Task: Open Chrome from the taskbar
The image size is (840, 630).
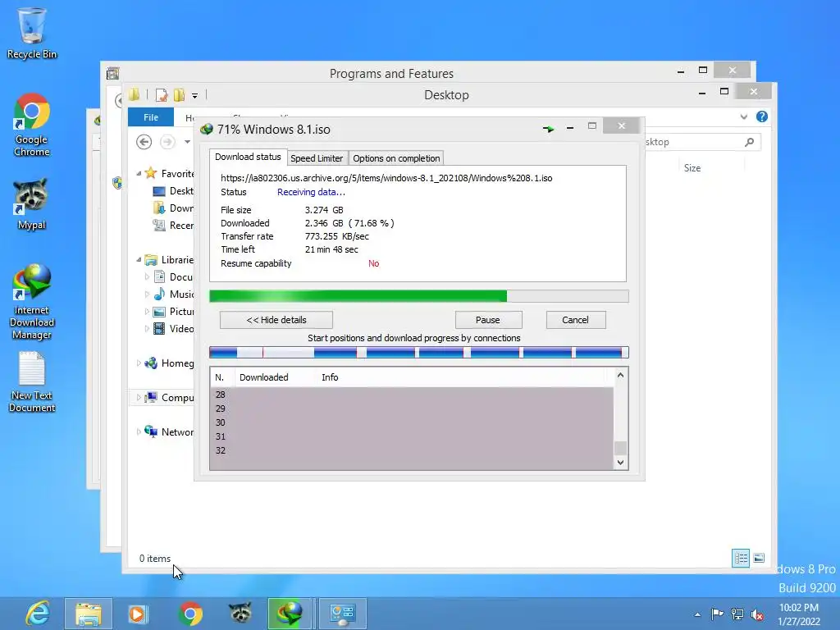Action: (190, 614)
